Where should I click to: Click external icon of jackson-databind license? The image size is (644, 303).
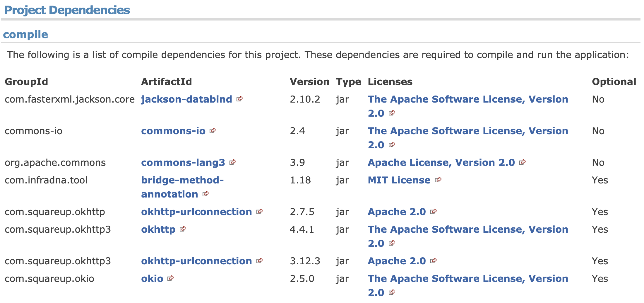[x=392, y=113]
